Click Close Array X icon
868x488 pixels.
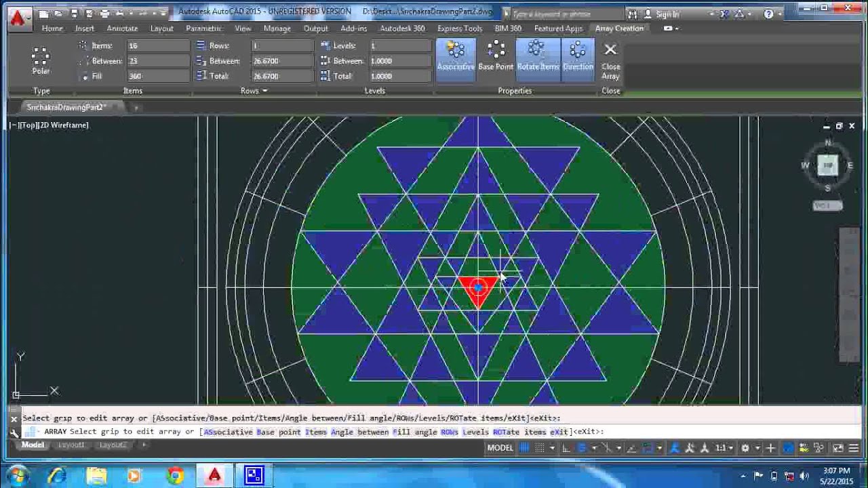point(610,49)
